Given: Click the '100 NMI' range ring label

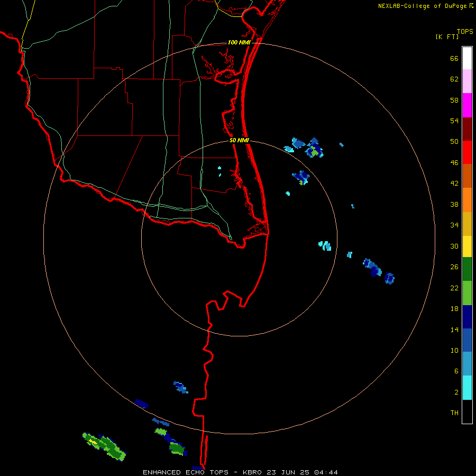Looking at the screenshot, I should coord(239,42).
